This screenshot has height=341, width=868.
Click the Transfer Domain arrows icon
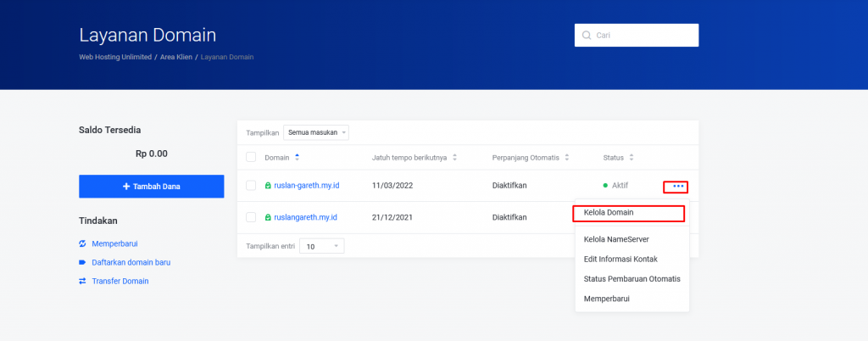[82, 281]
